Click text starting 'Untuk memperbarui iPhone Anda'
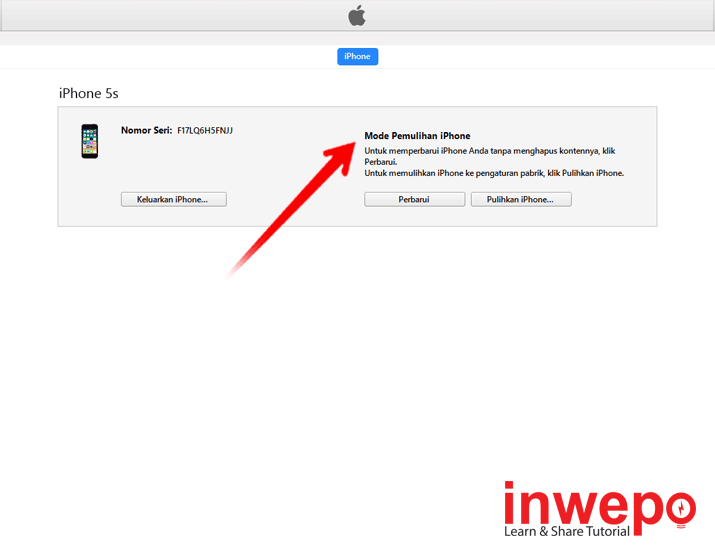 (490, 156)
